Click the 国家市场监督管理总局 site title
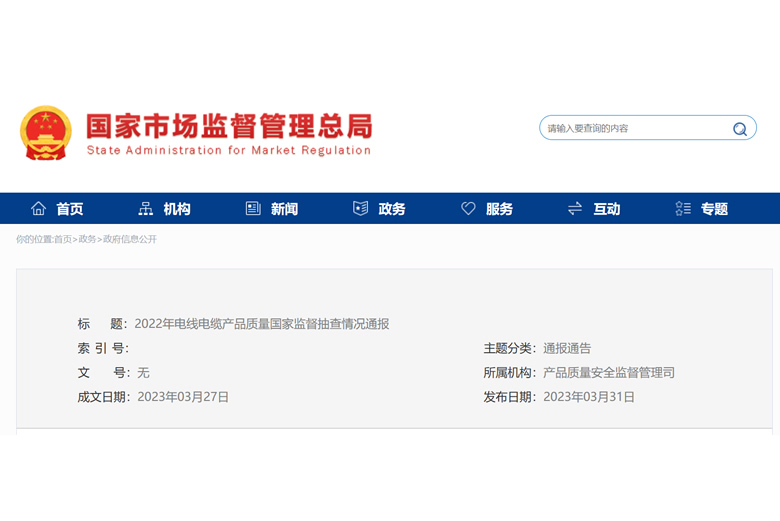Viewport: 780px width, 521px height. point(228,127)
